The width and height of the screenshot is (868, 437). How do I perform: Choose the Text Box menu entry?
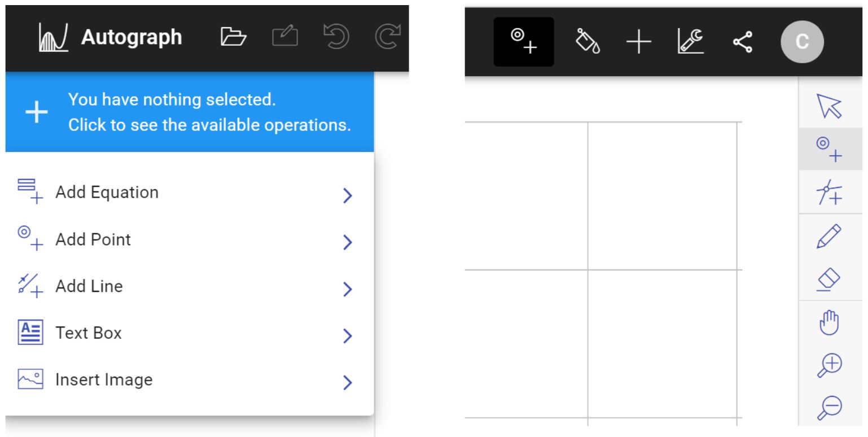89,333
